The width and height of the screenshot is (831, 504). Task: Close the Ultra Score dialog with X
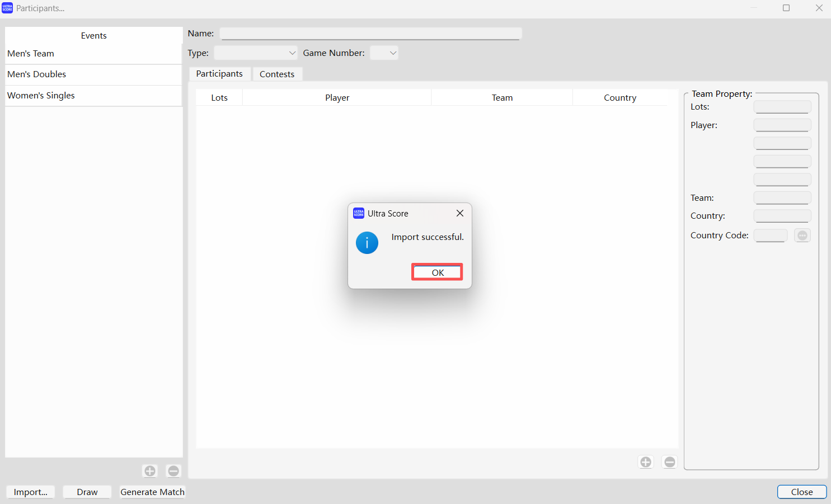[459, 213]
